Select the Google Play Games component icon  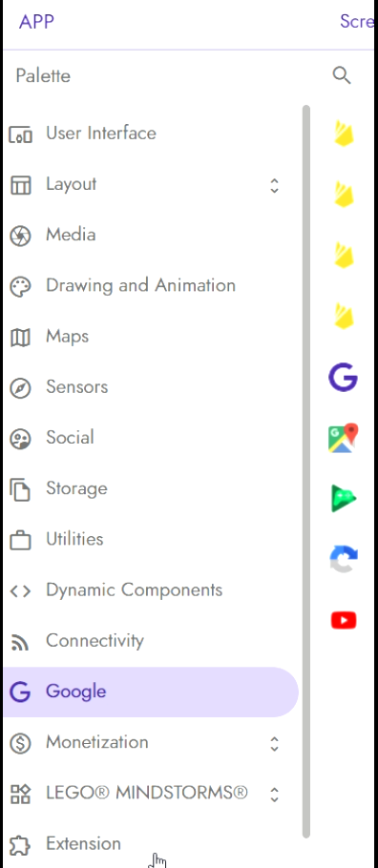(x=344, y=499)
